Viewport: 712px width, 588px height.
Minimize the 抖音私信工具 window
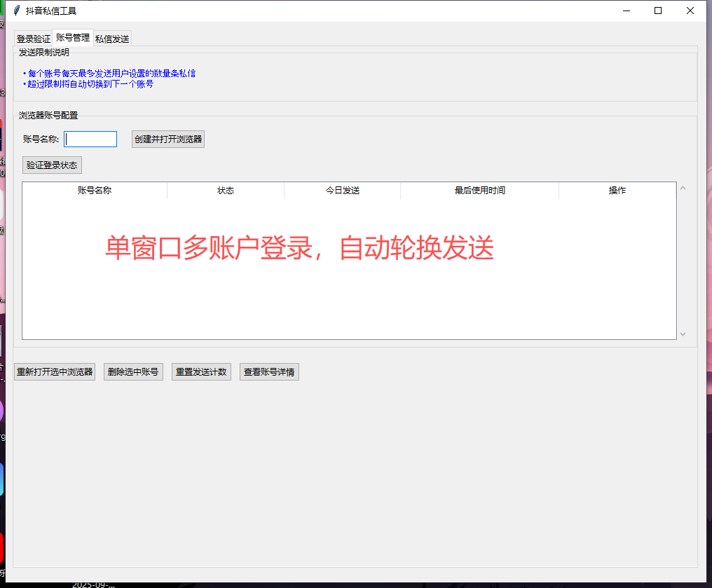click(x=626, y=11)
